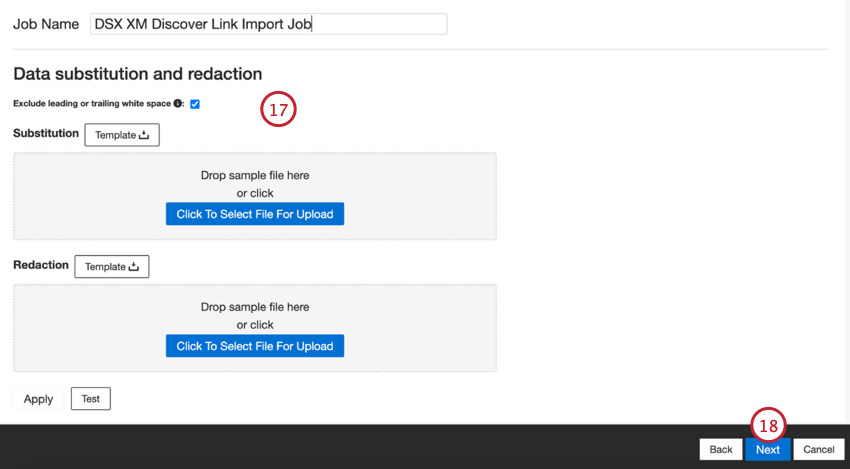
Task: Click into the Job Name text field
Action: pos(268,24)
